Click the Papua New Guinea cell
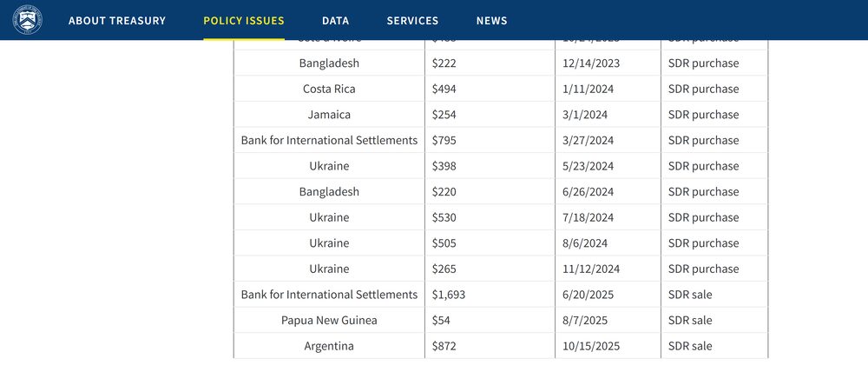The image size is (868, 372). pos(329,321)
